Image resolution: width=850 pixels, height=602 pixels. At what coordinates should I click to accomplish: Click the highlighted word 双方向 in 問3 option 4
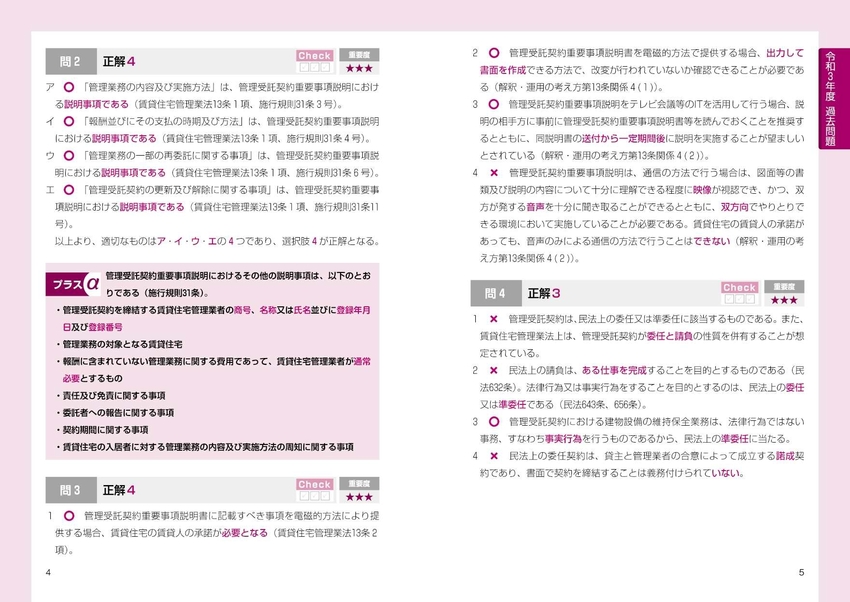click(735, 207)
